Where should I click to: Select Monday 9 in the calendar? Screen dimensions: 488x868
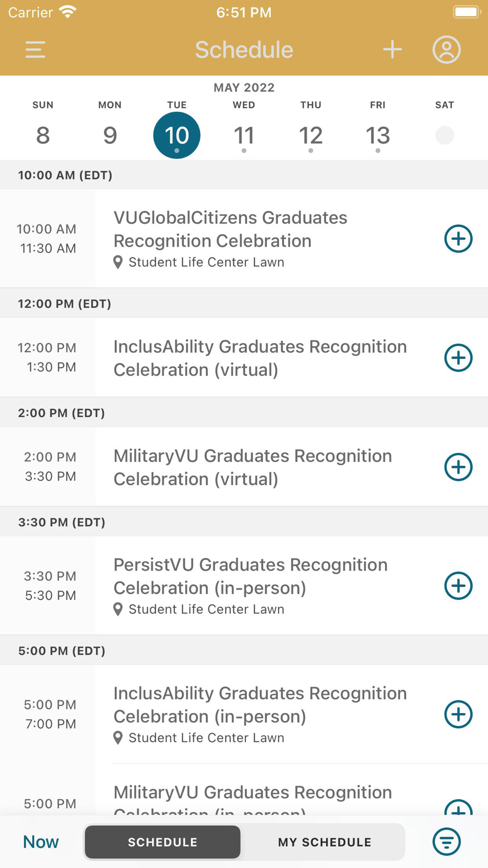coord(110,135)
